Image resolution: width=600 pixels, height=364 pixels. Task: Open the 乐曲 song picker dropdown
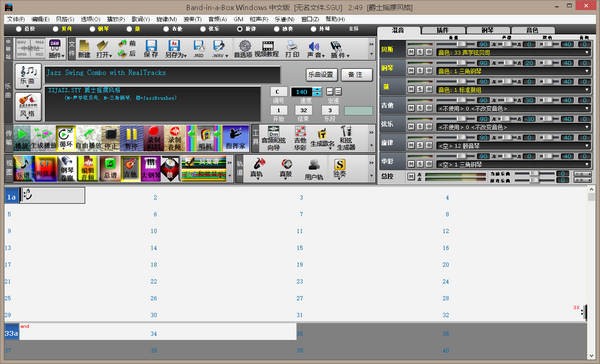point(28,76)
